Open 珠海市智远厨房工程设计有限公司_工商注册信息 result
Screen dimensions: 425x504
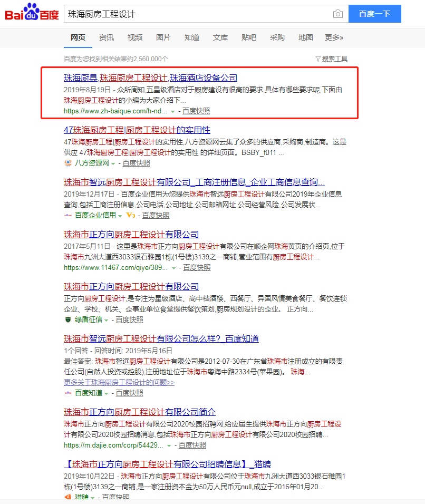point(194,182)
